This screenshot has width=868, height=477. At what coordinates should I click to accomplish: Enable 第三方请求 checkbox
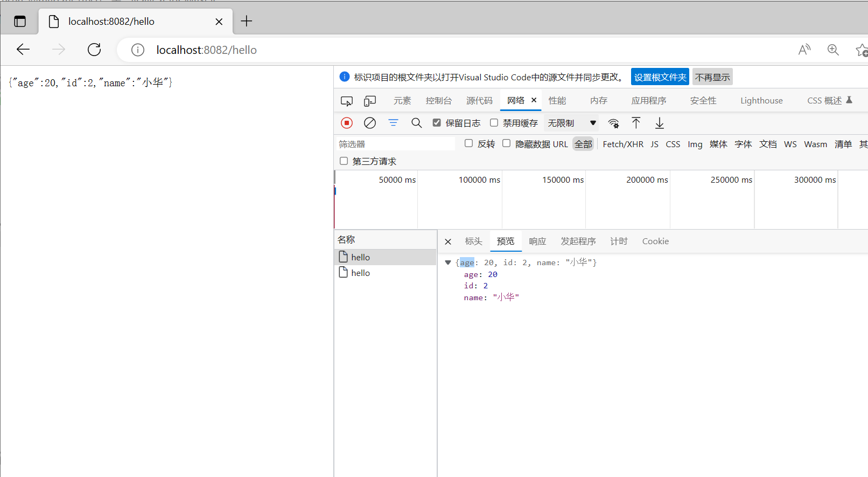pyautogui.click(x=344, y=161)
